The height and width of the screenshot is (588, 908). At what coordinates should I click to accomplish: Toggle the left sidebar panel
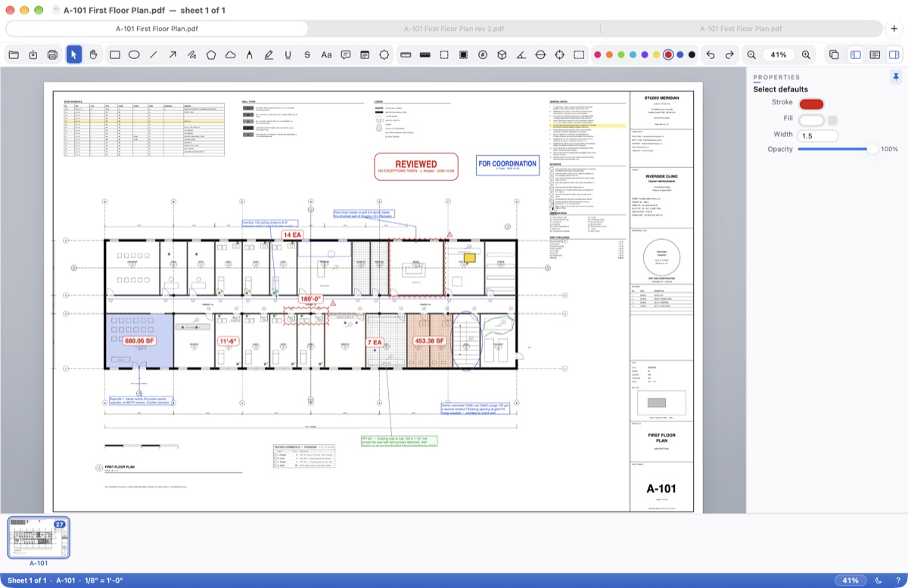pyautogui.click(x=856, y=54)
